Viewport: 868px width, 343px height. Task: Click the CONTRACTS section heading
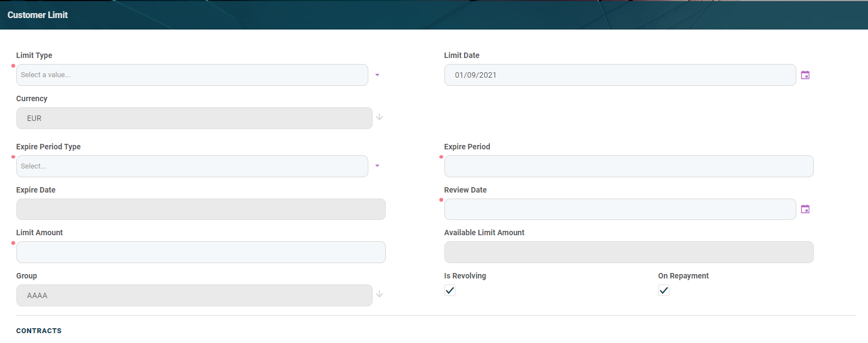click(x=39, y=331)
